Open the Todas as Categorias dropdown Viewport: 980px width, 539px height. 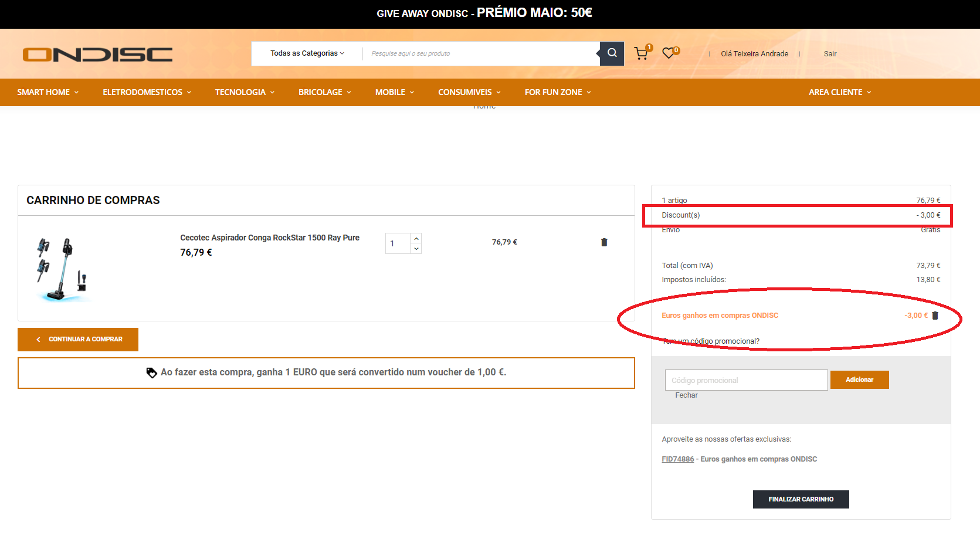point(307,53)
